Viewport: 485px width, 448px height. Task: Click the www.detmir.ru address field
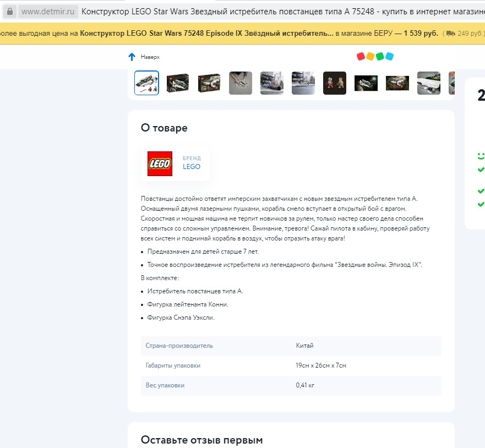(x=48, y=12)
